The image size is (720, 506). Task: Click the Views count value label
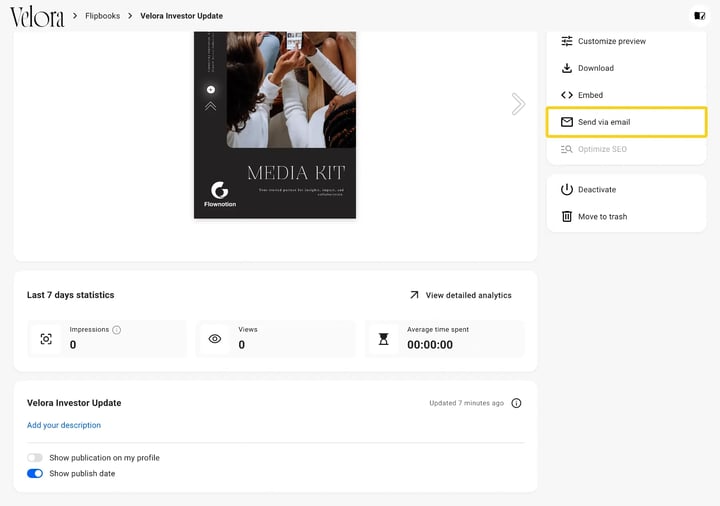[242, 344]
